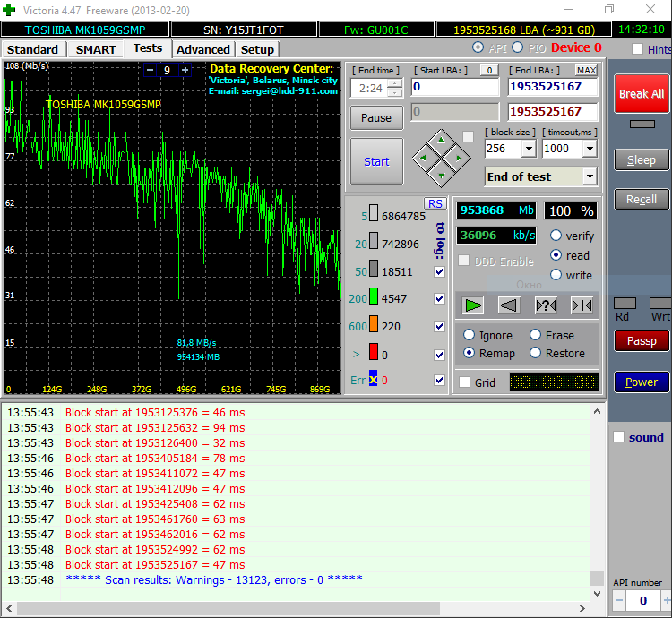
Task: Open the End of test dropdown
Action: tap(589, 176)
